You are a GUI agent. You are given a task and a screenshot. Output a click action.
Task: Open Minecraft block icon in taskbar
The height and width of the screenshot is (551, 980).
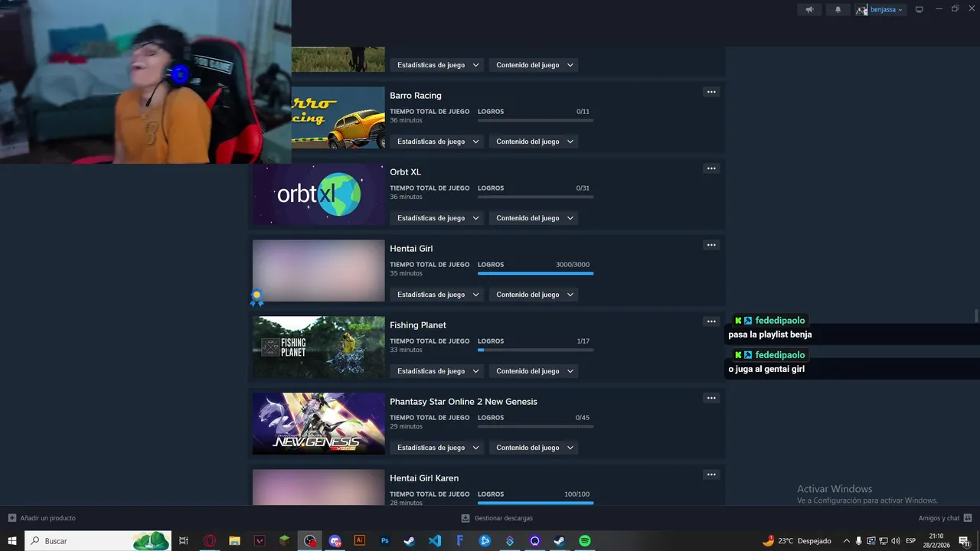tap(285, 541)
